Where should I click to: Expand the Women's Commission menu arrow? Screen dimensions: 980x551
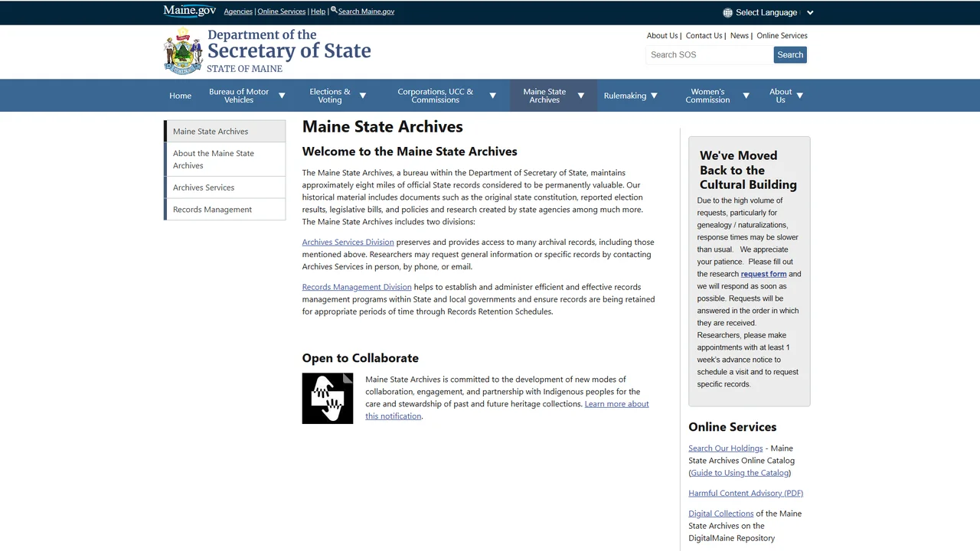click(746, 96)
